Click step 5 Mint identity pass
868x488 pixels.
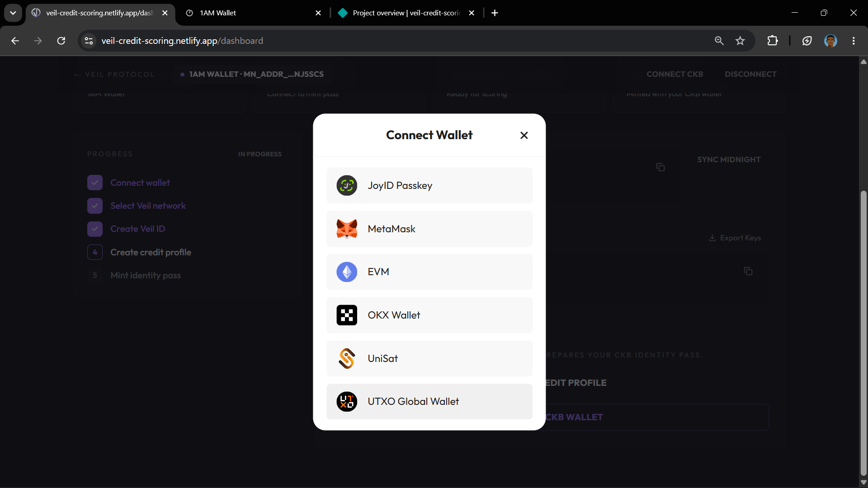coord(134,275)
